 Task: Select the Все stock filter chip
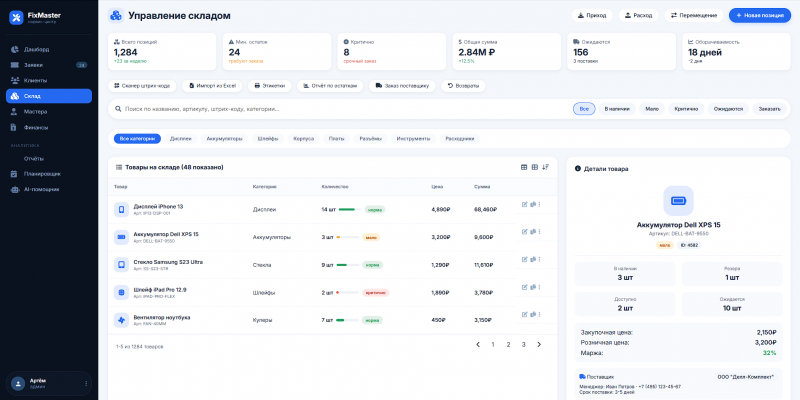tap(584, 109)
